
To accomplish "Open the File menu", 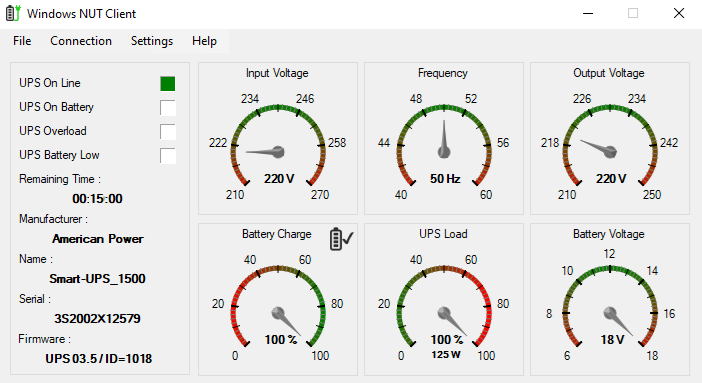I will (x=22, y=41).
